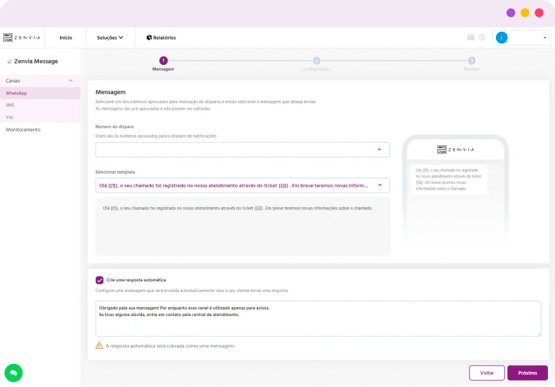The height and width of the screenshot is (387, 555).
Task: Click the Zenvia Message sidebar title
Action: click(36, 61)
